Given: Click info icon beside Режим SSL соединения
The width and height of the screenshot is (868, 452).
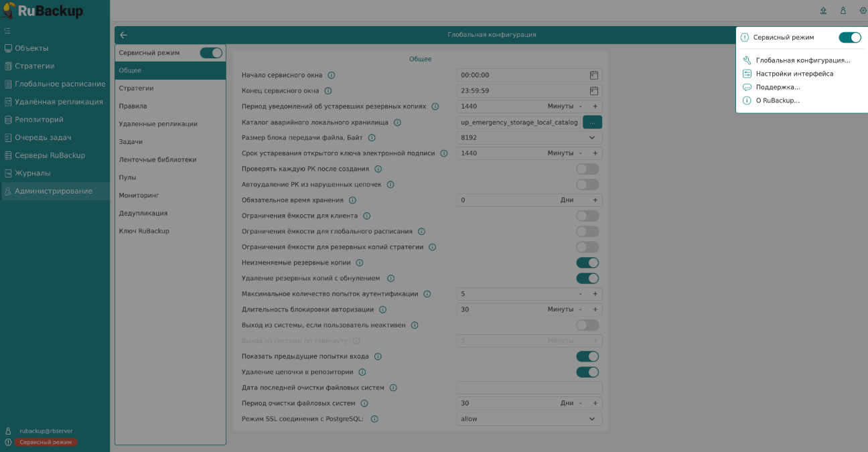Looking at the screenshot, I should point(374,419).
